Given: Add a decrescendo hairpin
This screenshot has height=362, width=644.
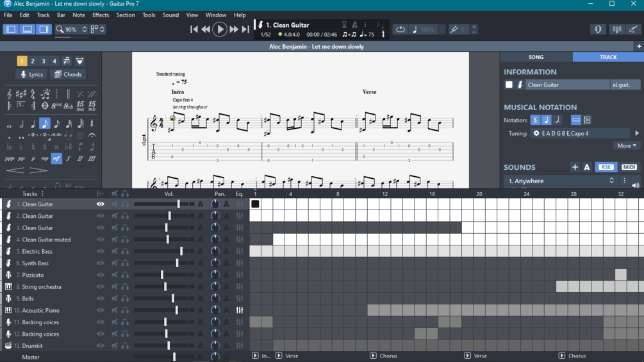Looking at the screenshot, I should pos(38,170).
